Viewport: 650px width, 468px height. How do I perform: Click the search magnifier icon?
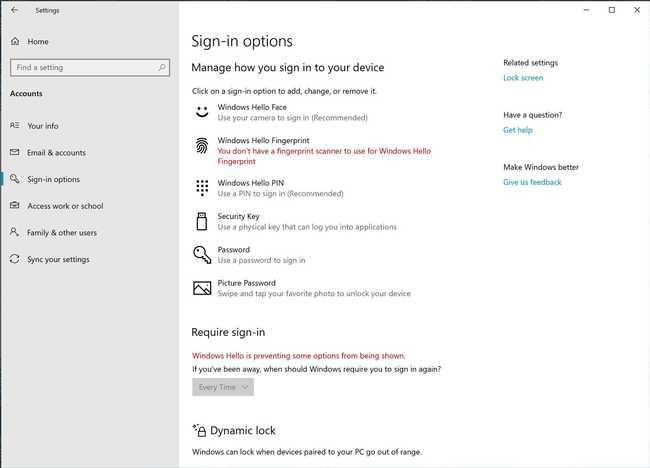(x=162, y=67)
